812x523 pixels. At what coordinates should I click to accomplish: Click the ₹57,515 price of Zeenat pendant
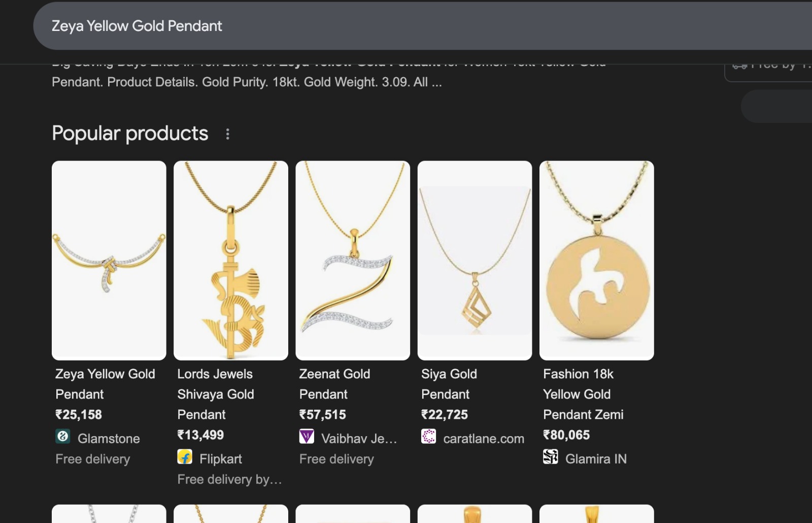(323, 415)
